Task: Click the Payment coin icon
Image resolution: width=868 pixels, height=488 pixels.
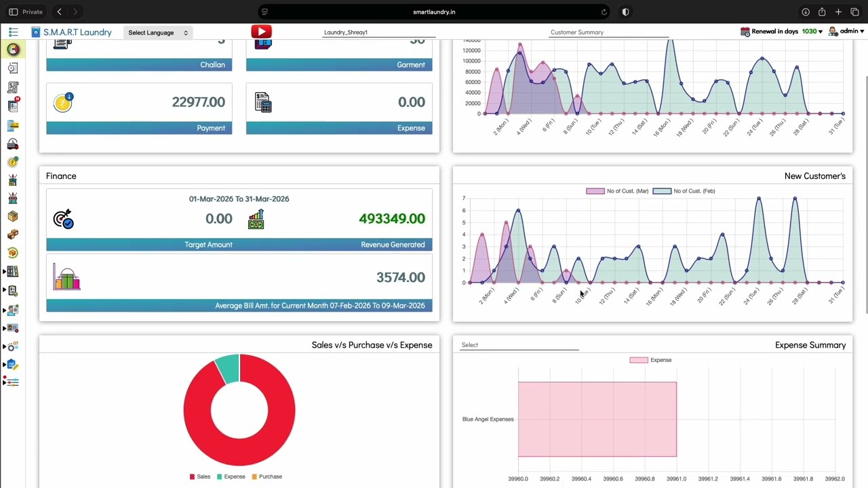Action: point(63,102)
